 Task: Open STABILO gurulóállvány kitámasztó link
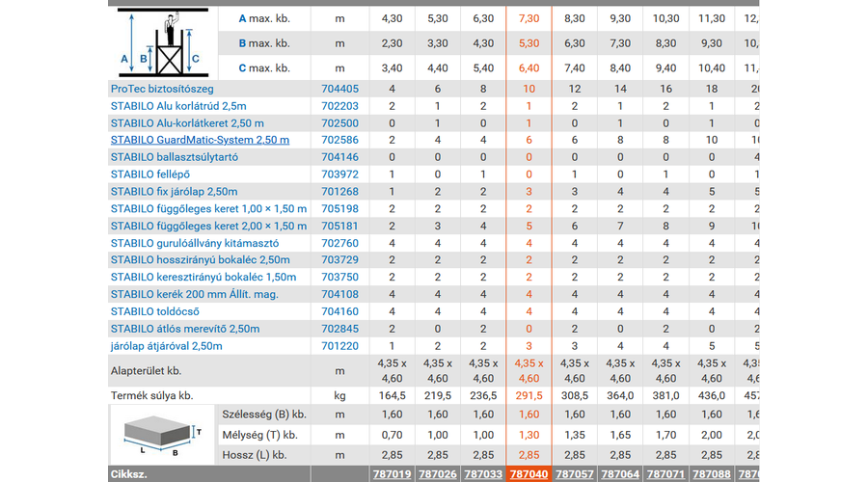[x=194, y=243]
